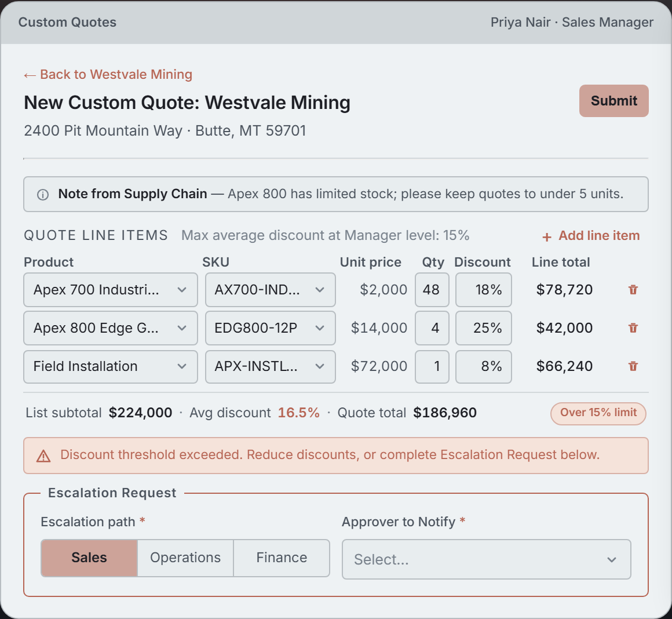Screen dimensions: 672x619
Task: Click the $186,960 quote total
Action: click(445, 413)
